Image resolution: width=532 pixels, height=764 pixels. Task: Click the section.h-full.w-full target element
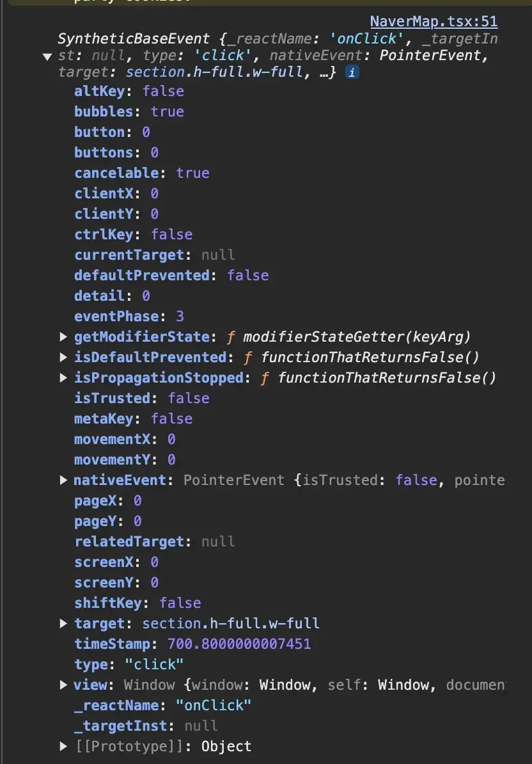[x=231, y=623]
